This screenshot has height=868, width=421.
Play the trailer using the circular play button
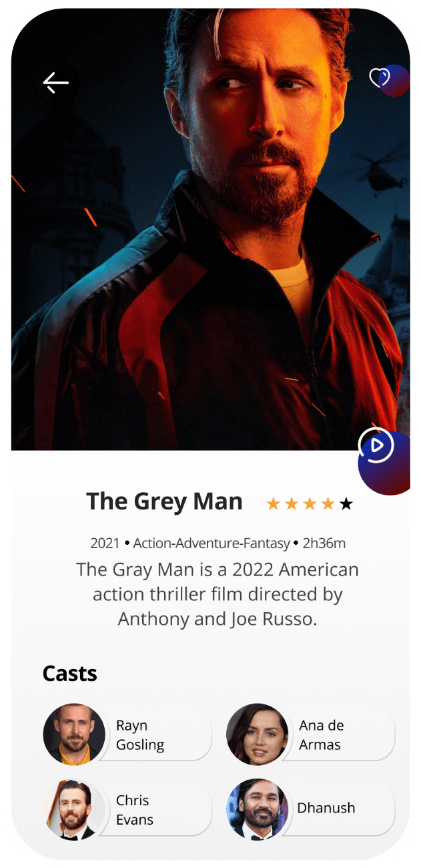click(376, 445)
